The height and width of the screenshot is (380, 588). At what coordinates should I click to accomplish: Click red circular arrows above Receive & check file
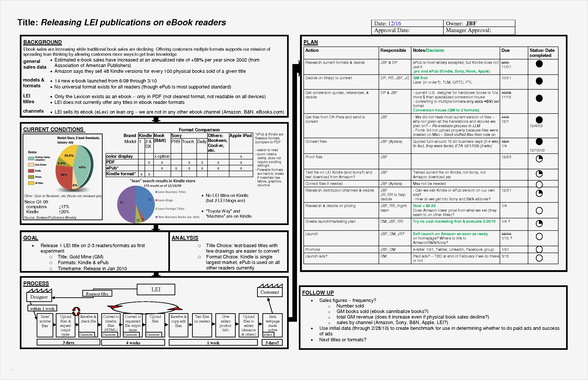pyautogui.click(x=76, y=311)
